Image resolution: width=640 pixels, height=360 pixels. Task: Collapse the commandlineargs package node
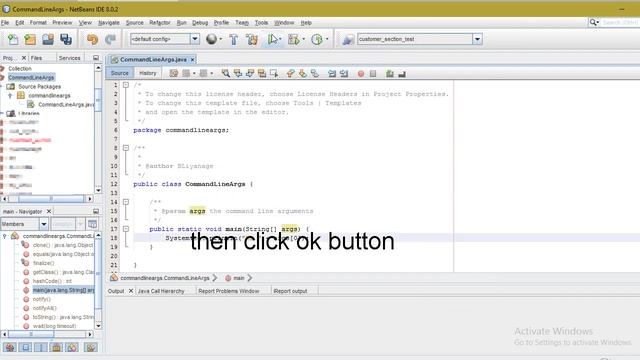(x=10, y=96)
